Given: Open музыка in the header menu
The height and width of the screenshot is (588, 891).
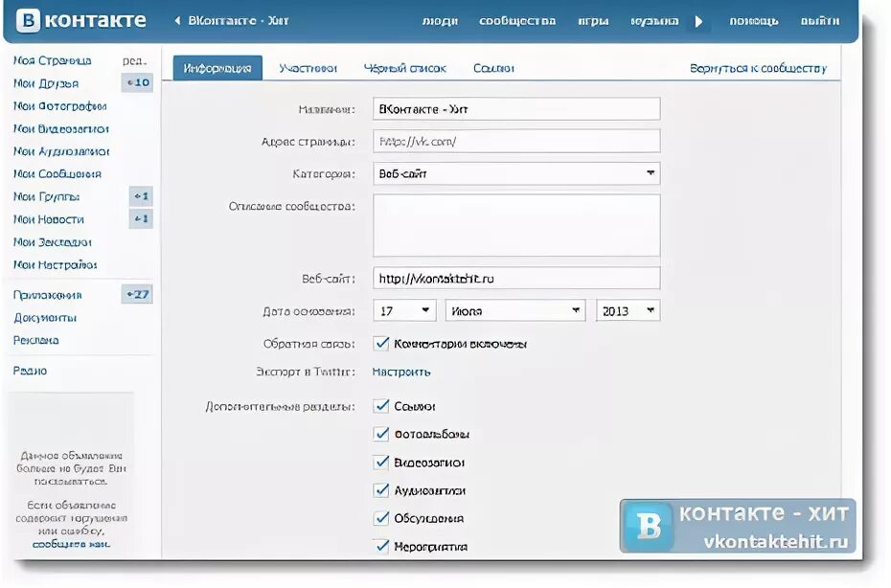Looking at the screenshot, I should [x=654, y=21].
